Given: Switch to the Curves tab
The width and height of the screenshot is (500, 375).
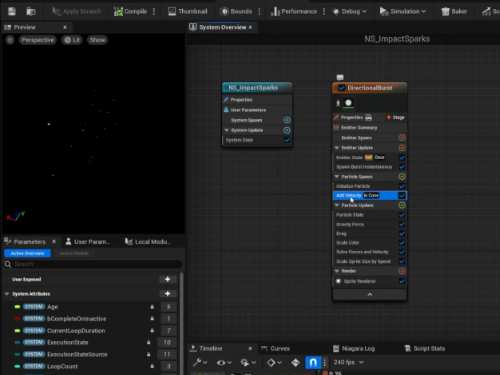Looking at the screenshot, I should [x=275, y=349].
